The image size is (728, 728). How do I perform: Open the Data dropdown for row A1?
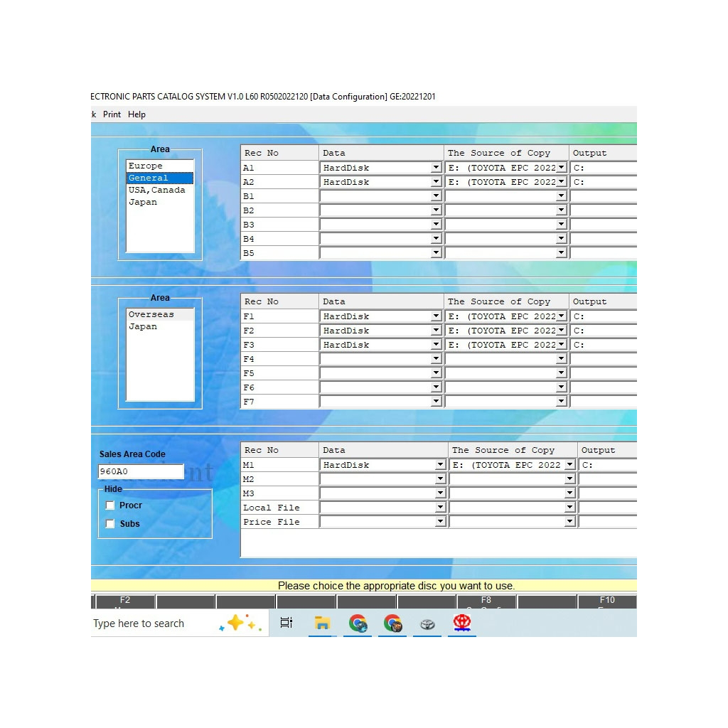436,168
